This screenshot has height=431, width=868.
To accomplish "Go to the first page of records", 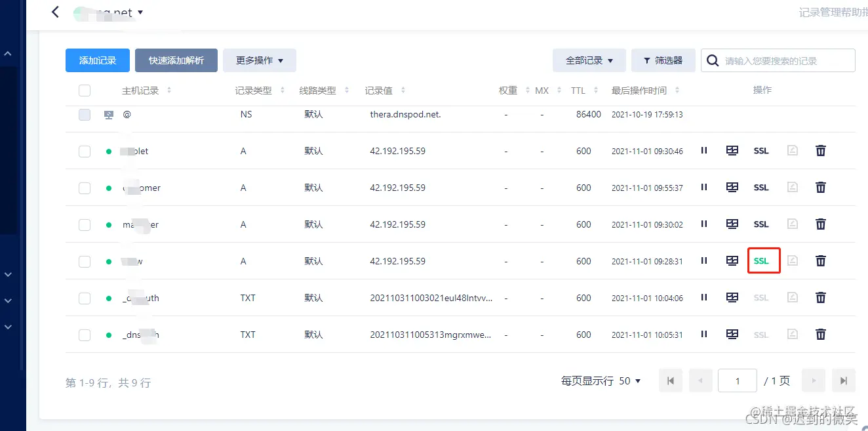I will 671,380.
